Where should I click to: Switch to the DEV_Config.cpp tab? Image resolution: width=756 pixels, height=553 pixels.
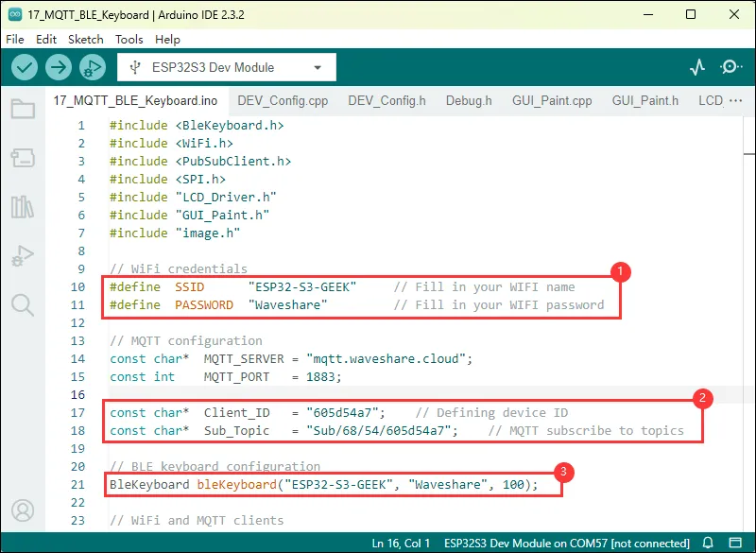tap(284, 101)
